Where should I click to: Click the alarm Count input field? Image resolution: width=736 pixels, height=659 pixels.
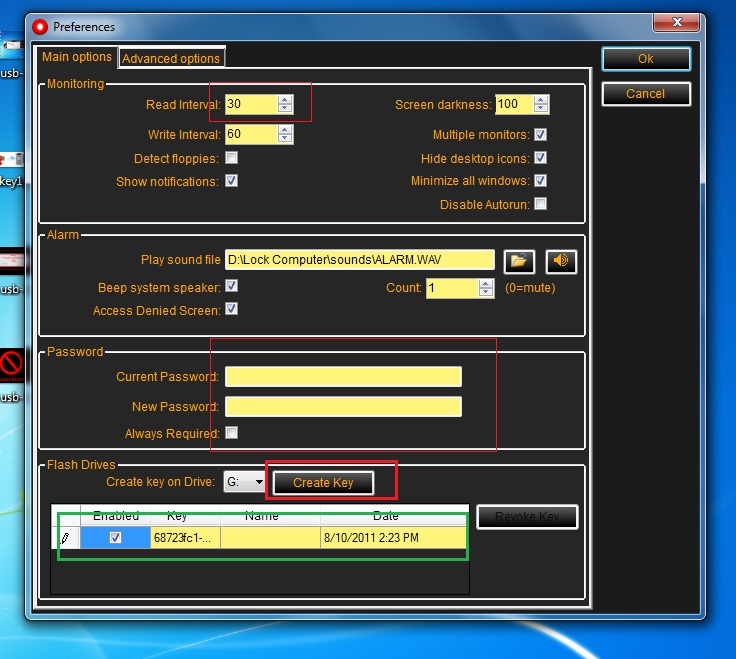point(452,288)
